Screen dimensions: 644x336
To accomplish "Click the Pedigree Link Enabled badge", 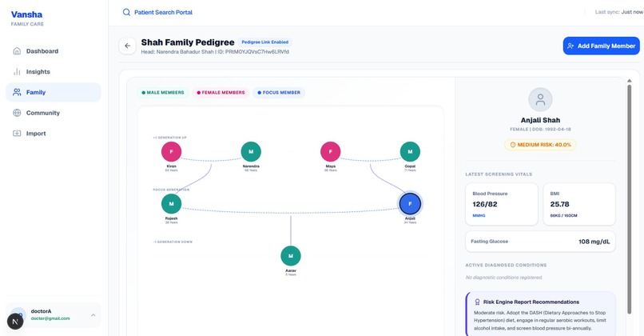I will click(265, 42).
